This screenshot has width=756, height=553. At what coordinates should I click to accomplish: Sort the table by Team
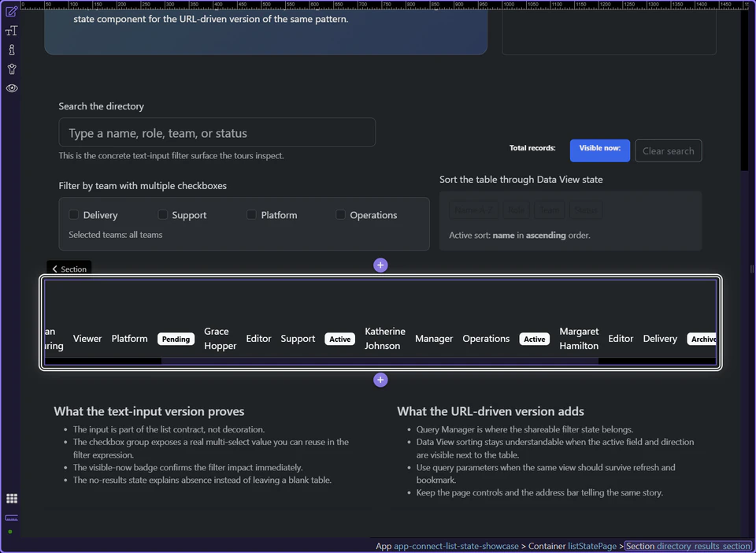549,210
